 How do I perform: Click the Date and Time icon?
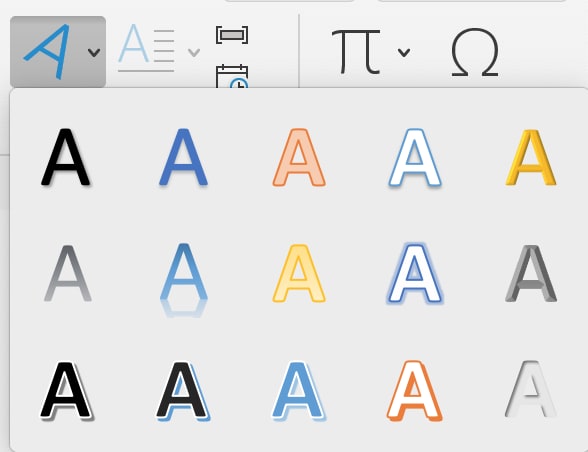click(x=232, y=77)
